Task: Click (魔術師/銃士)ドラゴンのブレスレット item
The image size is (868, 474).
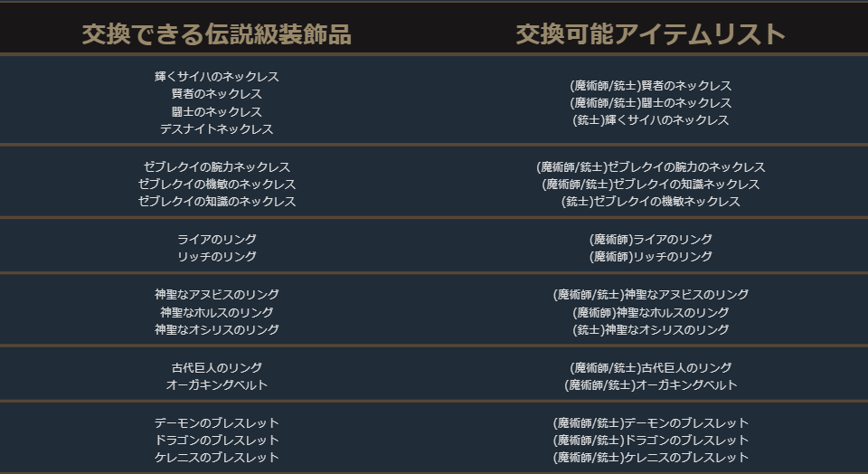Action: click(x=650, y=441)
